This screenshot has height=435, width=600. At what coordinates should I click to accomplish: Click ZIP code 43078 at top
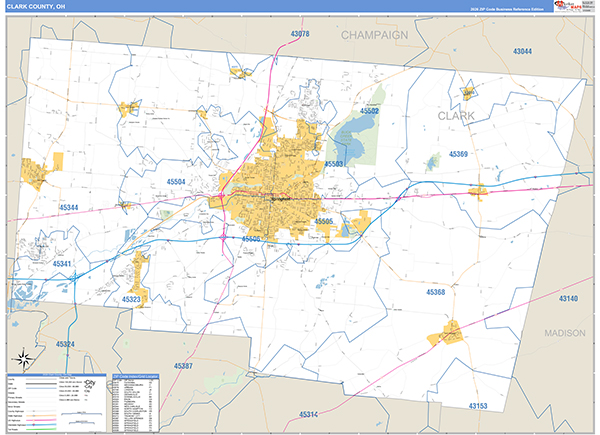300,34
